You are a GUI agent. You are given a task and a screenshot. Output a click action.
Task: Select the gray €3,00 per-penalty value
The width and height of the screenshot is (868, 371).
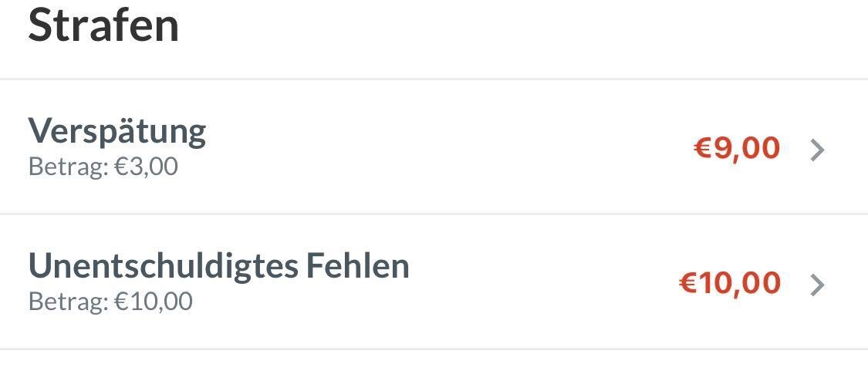[146, 167]
